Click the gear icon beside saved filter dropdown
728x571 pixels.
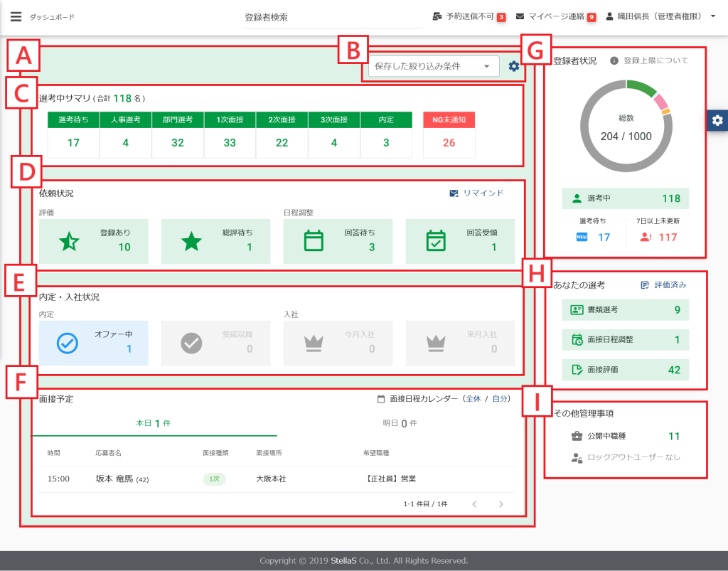point(514,66)
